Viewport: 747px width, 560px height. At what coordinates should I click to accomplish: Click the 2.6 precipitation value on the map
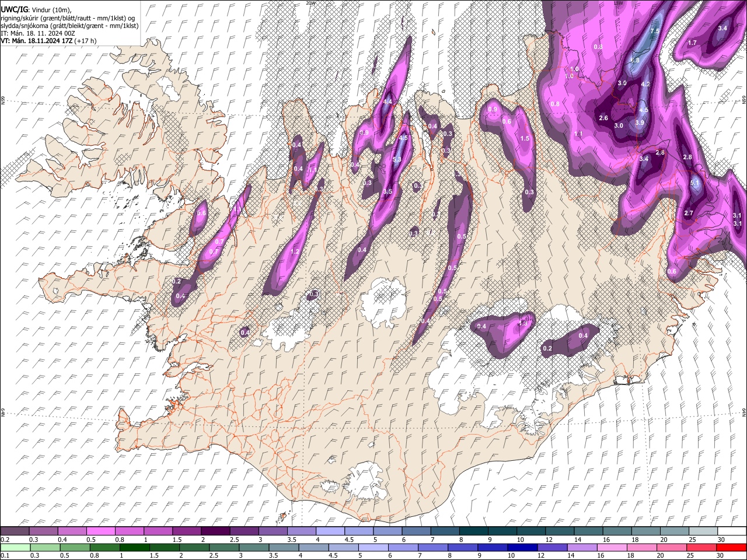pos(603,118)
